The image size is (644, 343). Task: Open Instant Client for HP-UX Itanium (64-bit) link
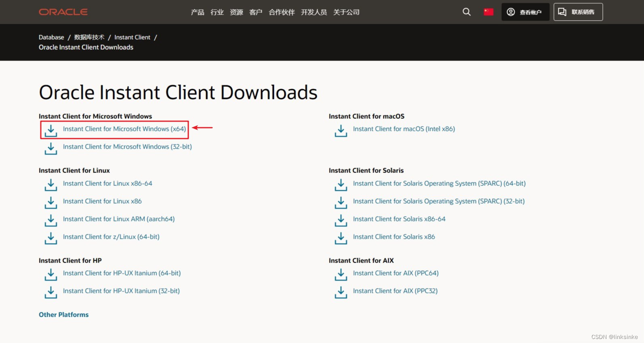pyautogui.click(x=122, y=273)
